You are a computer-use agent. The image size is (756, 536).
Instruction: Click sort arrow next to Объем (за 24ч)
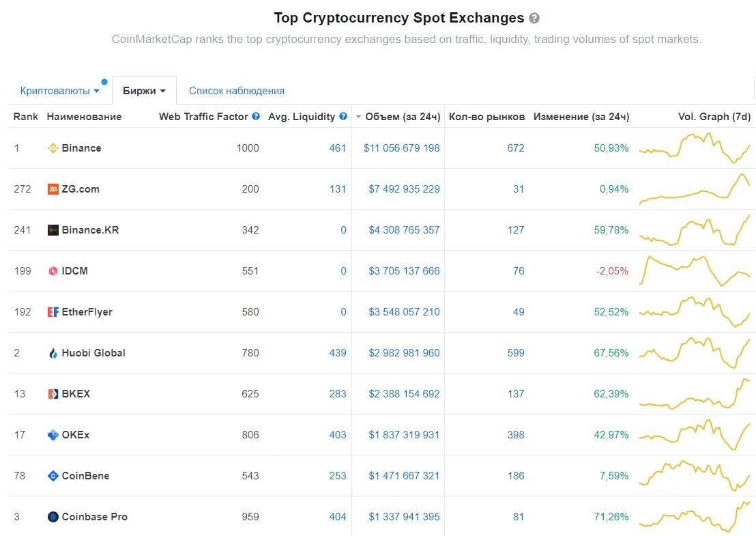(x=358, y=117)
